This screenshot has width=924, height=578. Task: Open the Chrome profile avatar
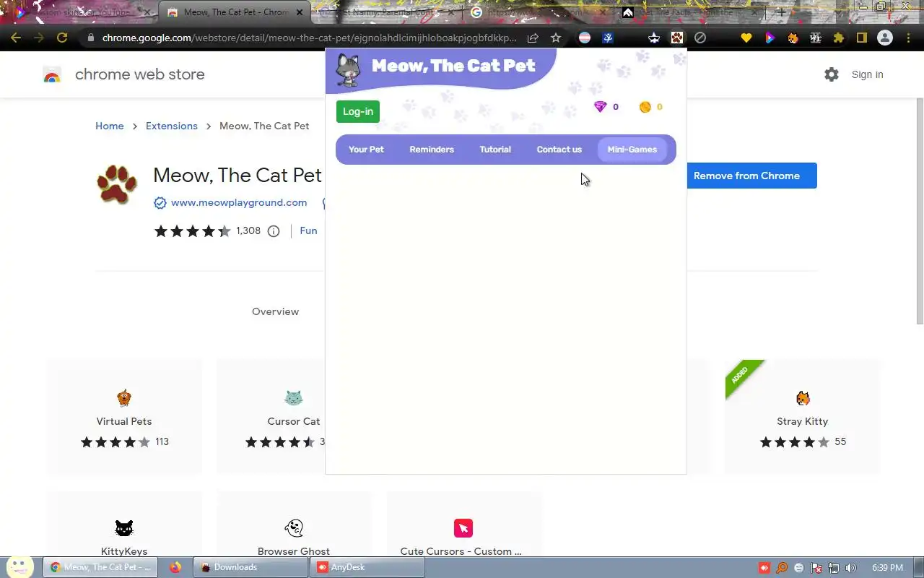point(885,38)
